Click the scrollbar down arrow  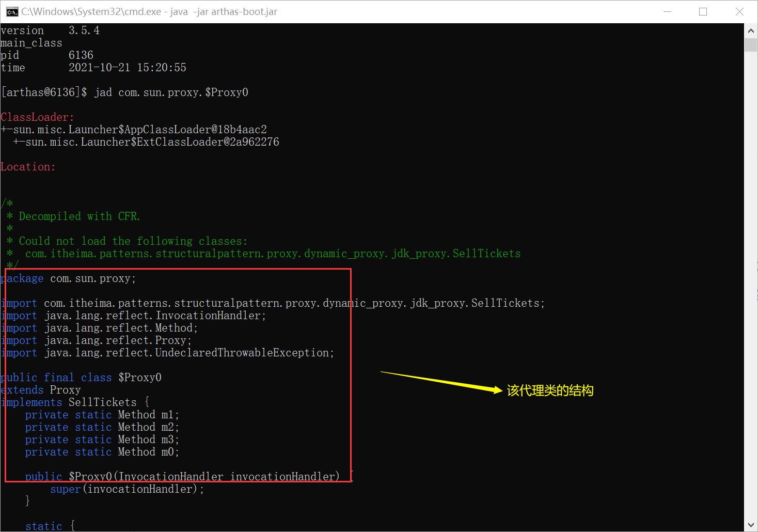tap(751, 525)
